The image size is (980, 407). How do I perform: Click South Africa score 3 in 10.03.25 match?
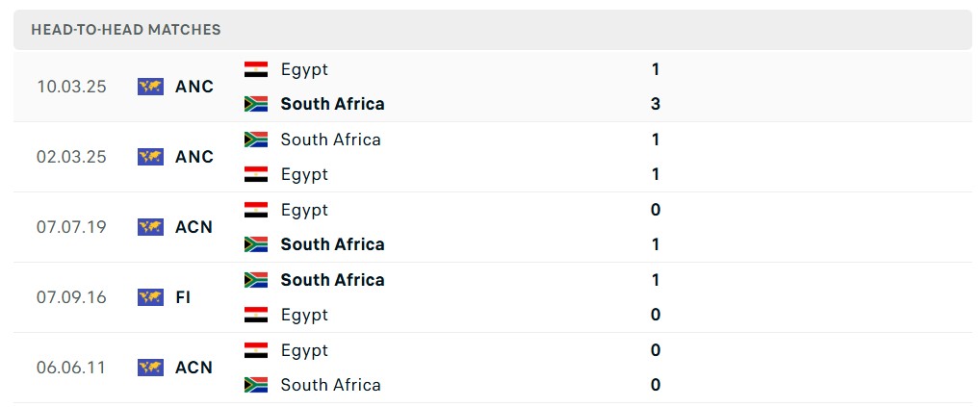tap(656, 104)
